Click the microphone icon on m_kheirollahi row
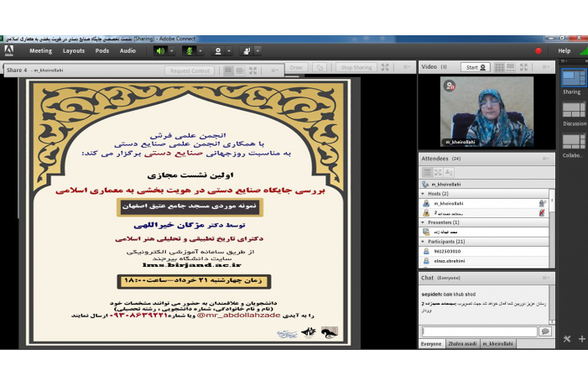This screenshot has height=386, width=588. tap(542, 203)
